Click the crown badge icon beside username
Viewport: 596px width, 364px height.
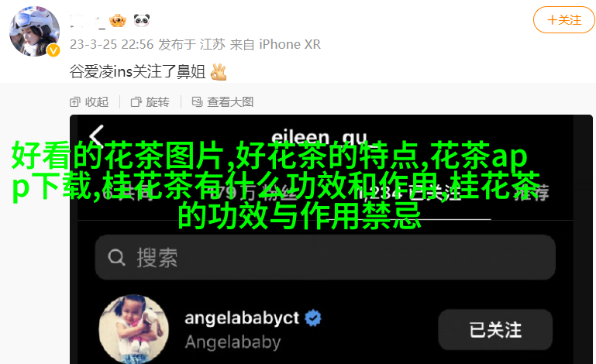[118, 20]
